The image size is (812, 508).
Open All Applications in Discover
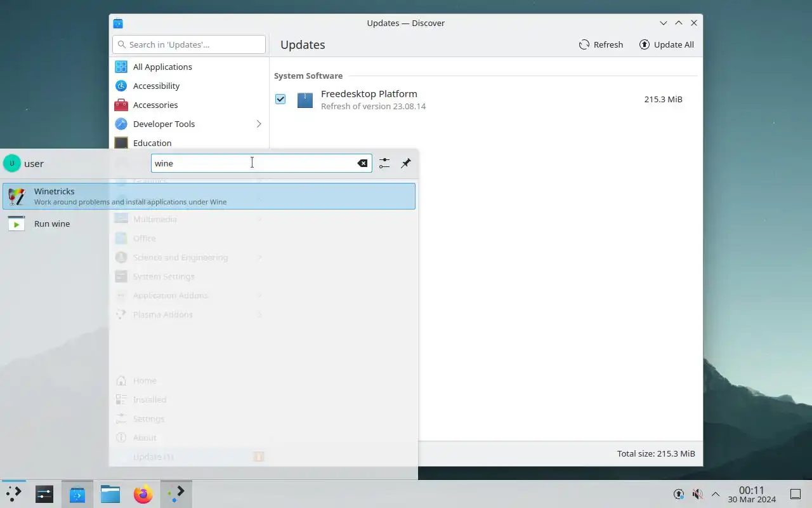point(189,67)
